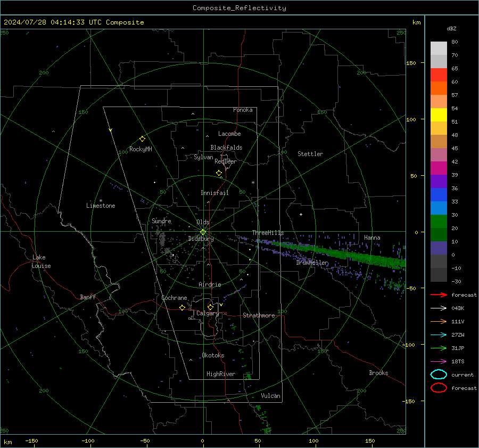Image resolution: width=479 pixels, height=448 pixels.
Task: Choose the purple swatch between 39 and 36 dBZ
Action: point(439,181)
